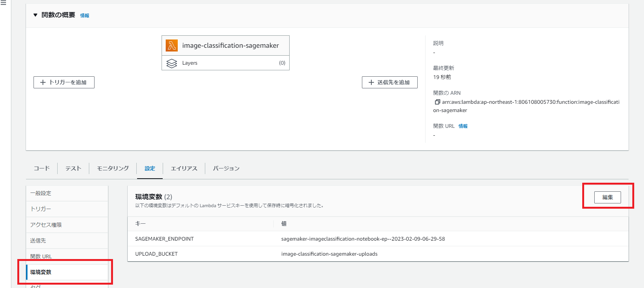Click the 編集 button for environment variables
The height and width of the screenshot is (288, 644).
point(607,197)
